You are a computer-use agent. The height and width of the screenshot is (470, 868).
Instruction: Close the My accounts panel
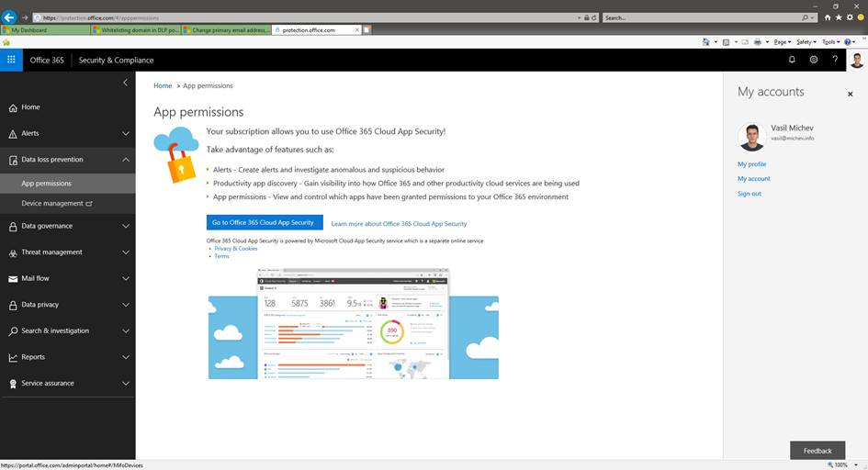851,94
